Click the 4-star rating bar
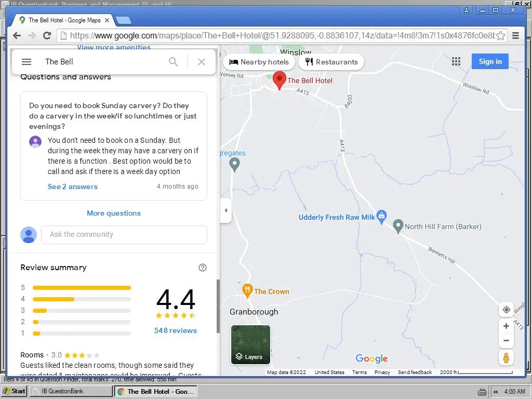This screenshot has width=532, height=399. [x=82, y=299]
